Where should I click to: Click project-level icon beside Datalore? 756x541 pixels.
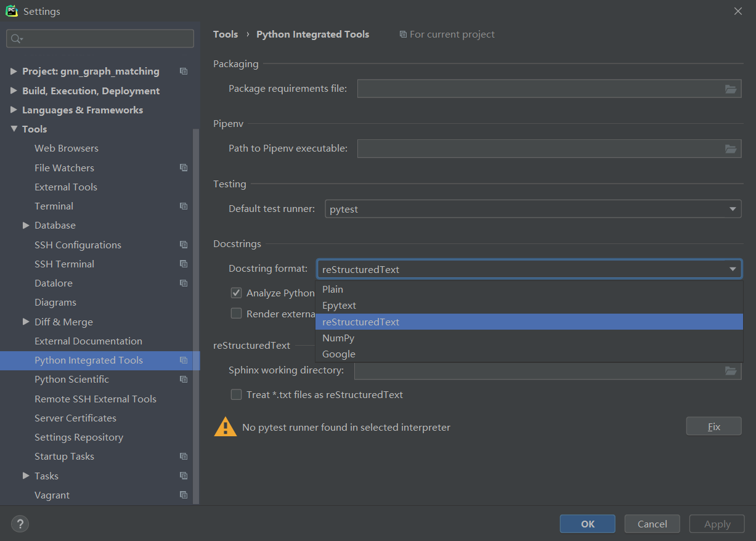184,283
